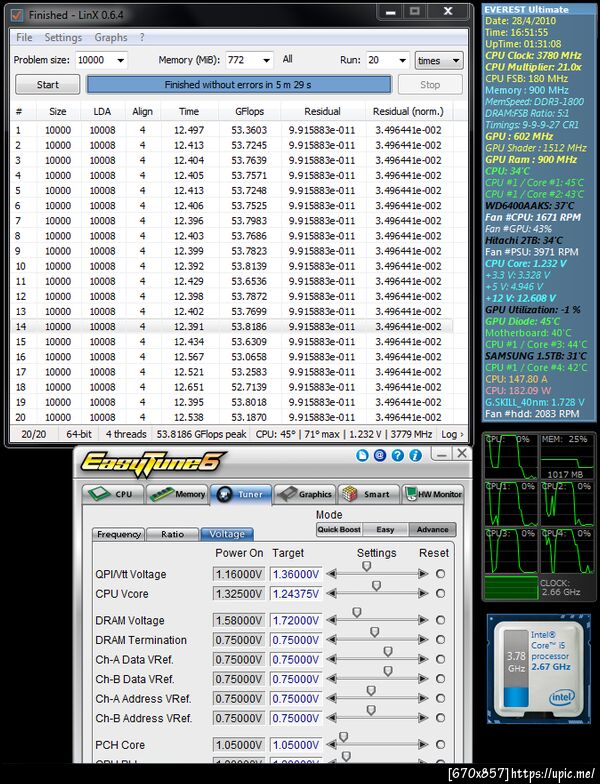Select Ch-A Address VRef reset radio button

[x=440, y=698]
